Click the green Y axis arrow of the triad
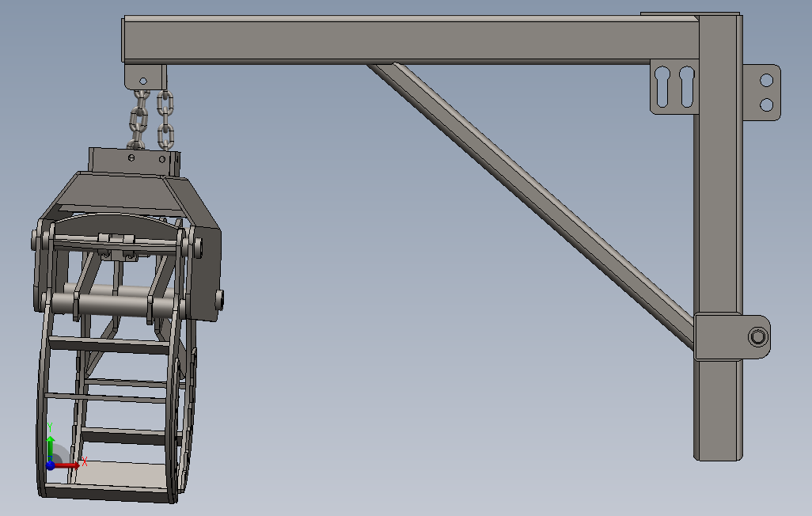 point(50,448)
